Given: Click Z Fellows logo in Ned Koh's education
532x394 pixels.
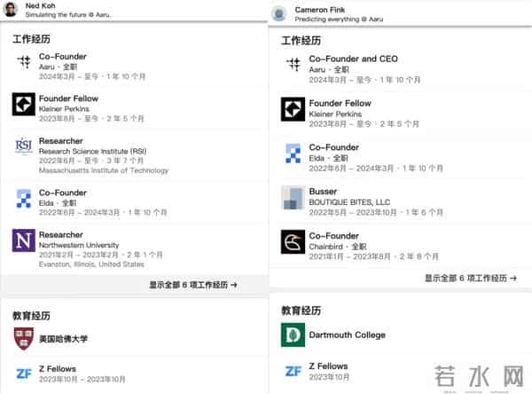Looking at the screenshot, I should [x=24, y=374].
